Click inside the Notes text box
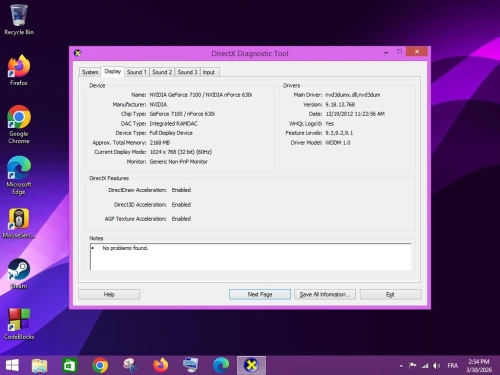Screen dimensions: 500x375 [250, 257]
